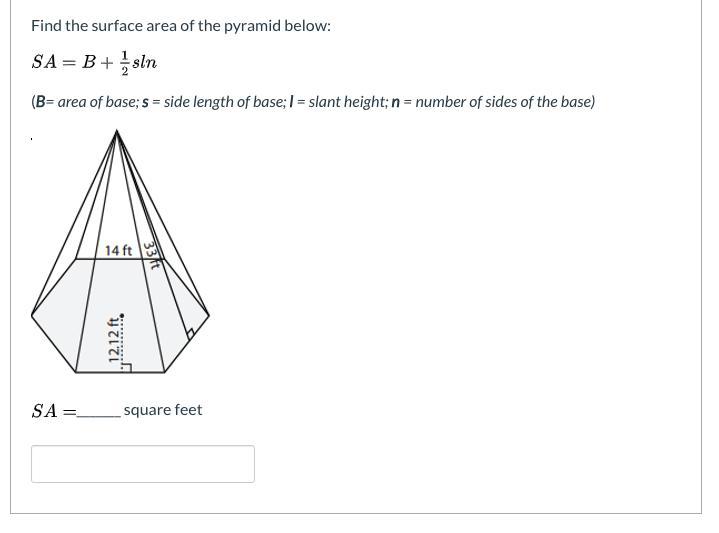Click the empty answer input box
Image resolution: width=719 pixels, height=533 pixels.
[x=143, y=464]
